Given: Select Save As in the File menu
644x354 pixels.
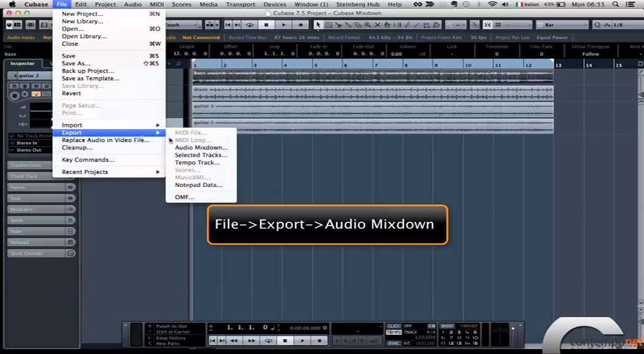Looking at the screenshot, I should coord(109,63).
